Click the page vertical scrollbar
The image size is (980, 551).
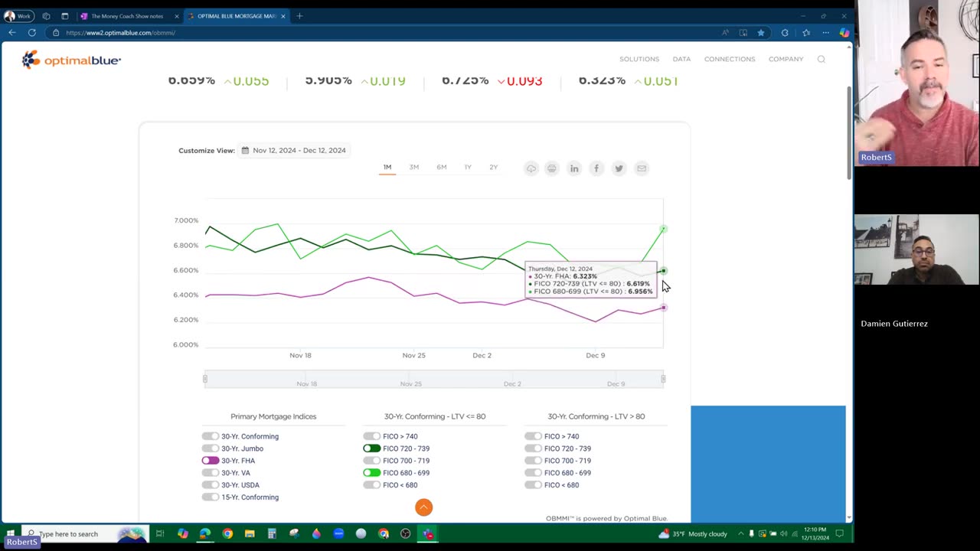(x=849, y=134)
